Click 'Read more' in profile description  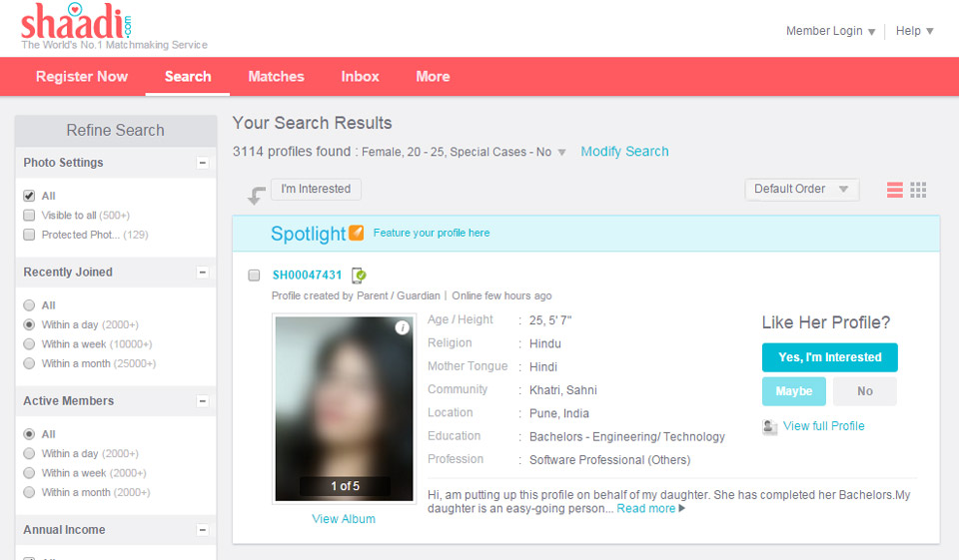646,508
